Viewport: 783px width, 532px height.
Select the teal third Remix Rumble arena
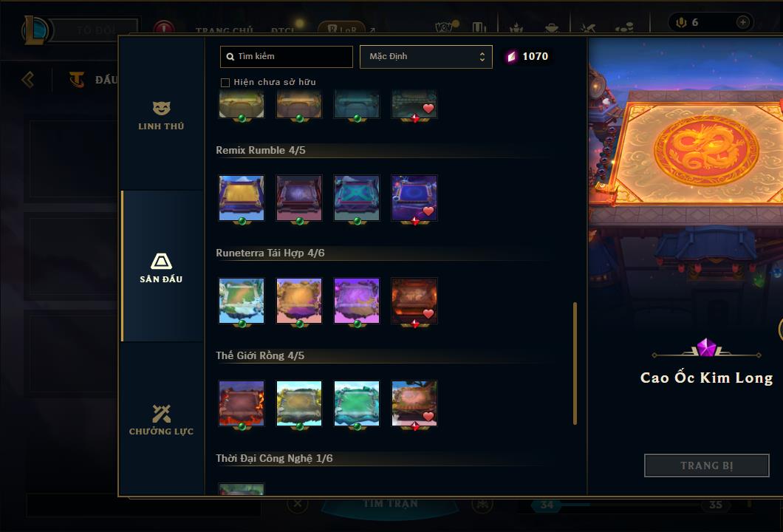[x=357, y=198]
